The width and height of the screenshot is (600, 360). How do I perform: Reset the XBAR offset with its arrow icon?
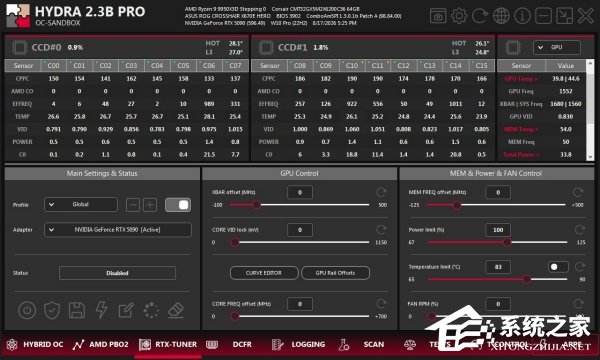point(381,192)
